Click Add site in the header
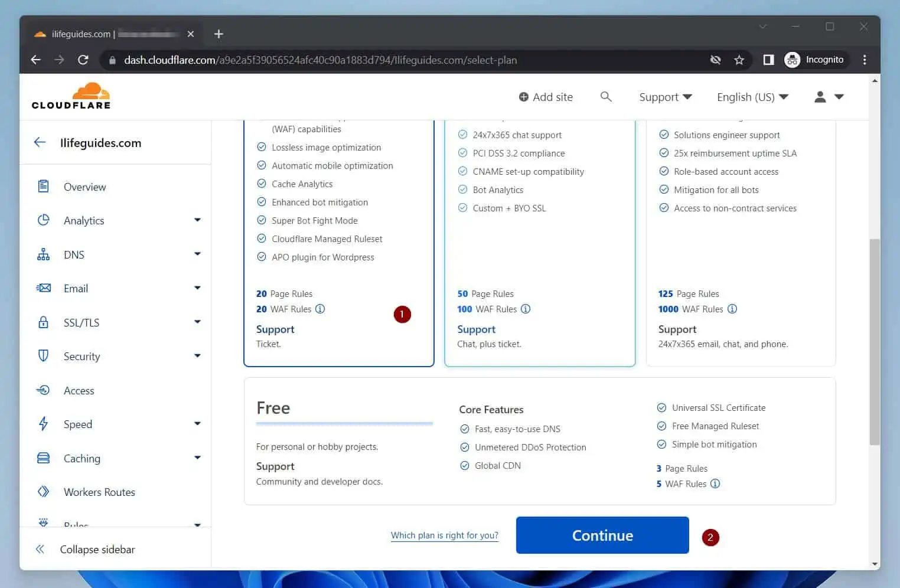The width and height of the screenshot is (900, 588). pos(546,97)
